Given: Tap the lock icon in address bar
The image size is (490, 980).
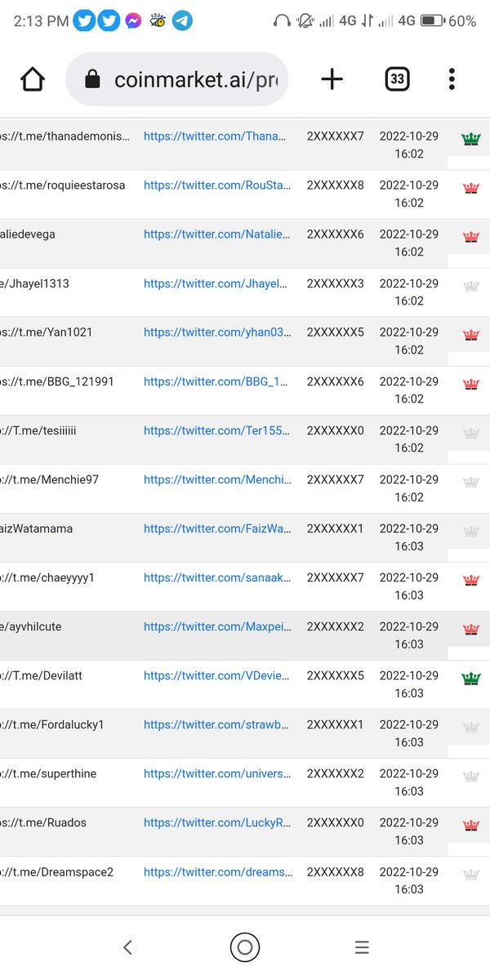Looking at the screenshot, I should 92,79.
